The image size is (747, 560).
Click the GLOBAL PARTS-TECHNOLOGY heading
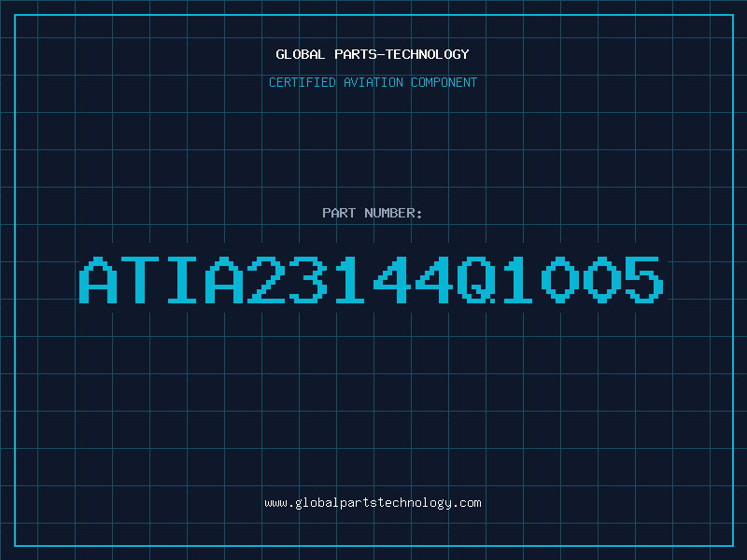coord(373,54)
